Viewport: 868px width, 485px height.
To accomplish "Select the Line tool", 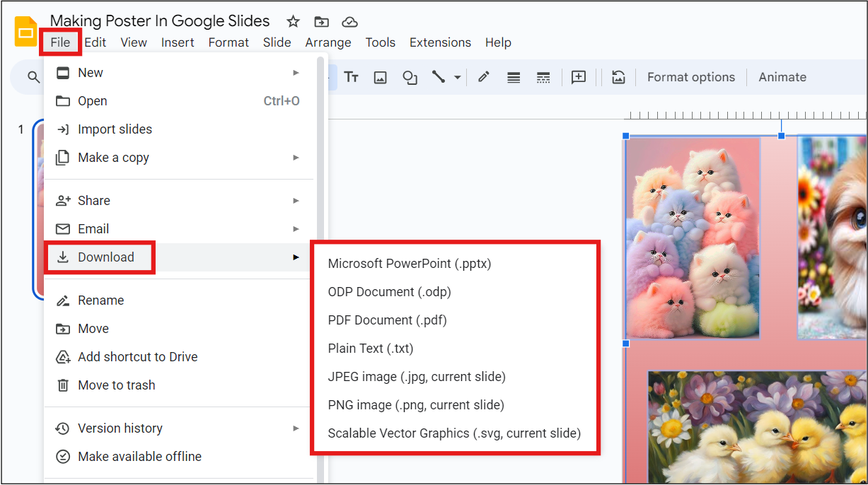I will coord(439,77).
